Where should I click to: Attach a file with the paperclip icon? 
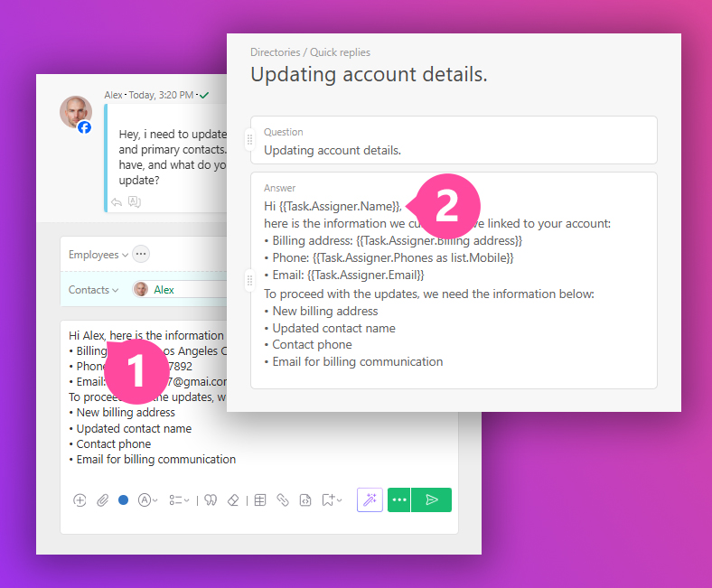click(102, 499)
